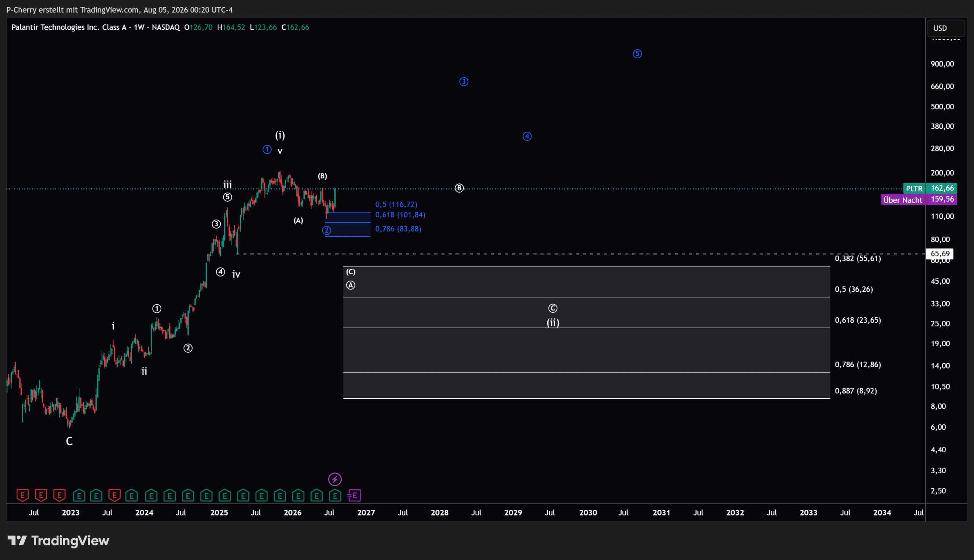974x560 pixels.
Task: Click the white (i) wave label
Action: coord(280,135)
